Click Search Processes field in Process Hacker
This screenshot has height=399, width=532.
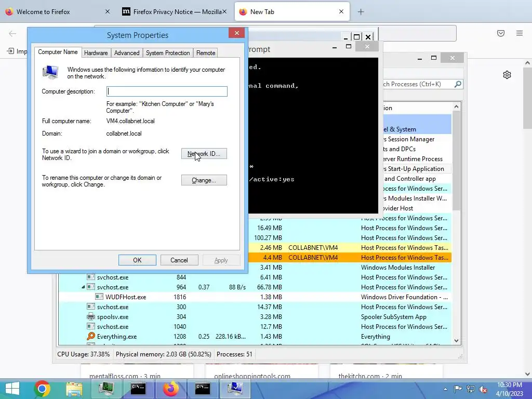point(418,84)
